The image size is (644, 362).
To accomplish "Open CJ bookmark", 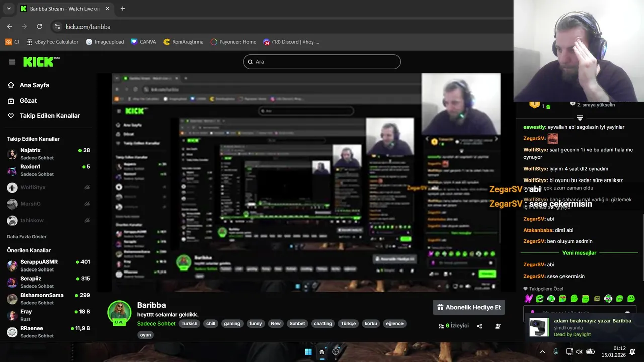I will click(12, 42).
